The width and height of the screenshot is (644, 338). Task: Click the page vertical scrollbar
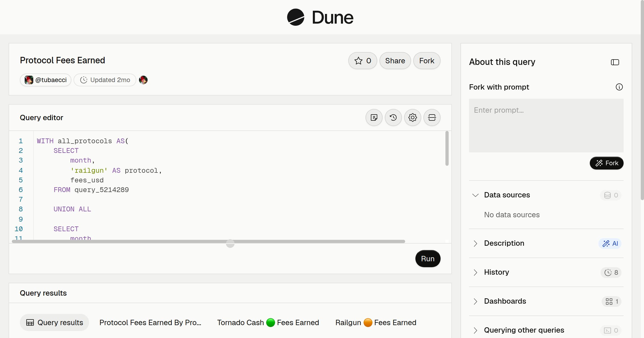(x=642, y=101)
